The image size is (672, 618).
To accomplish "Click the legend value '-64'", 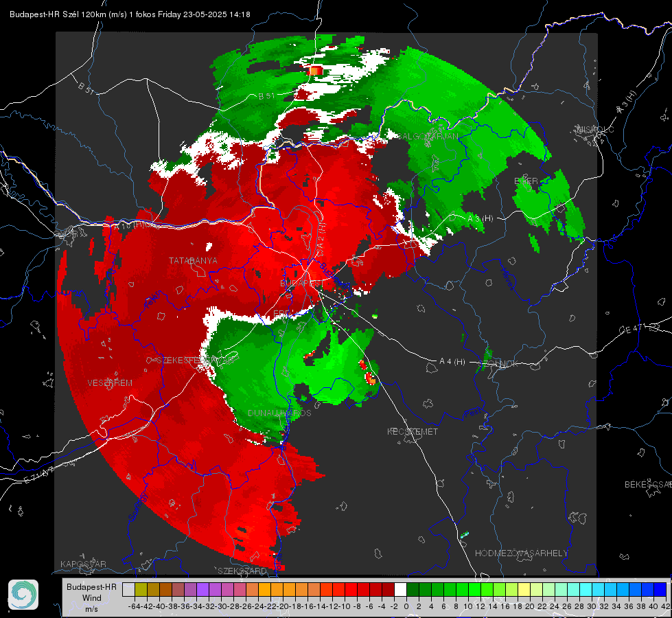I will coord(134,606).
